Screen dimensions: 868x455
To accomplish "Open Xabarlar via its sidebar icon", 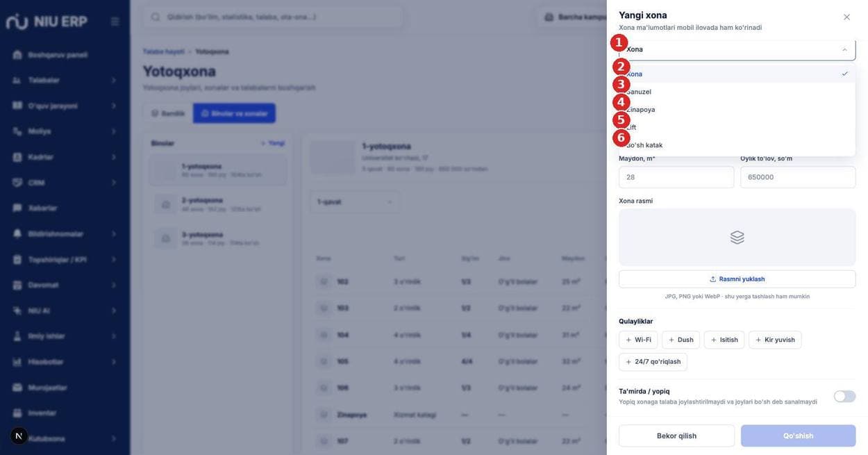I will click(x=17, y=208).
